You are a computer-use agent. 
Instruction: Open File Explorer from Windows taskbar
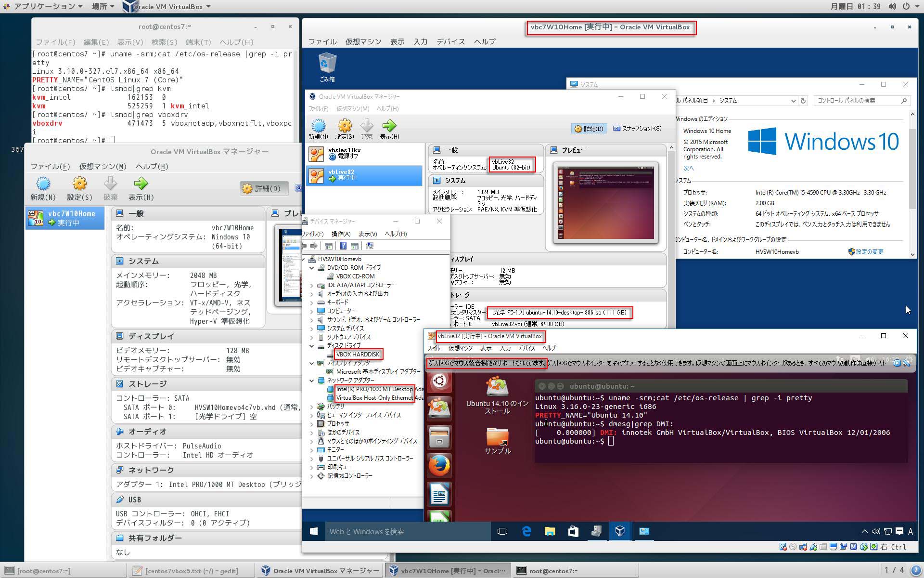(x=550, y=531)
